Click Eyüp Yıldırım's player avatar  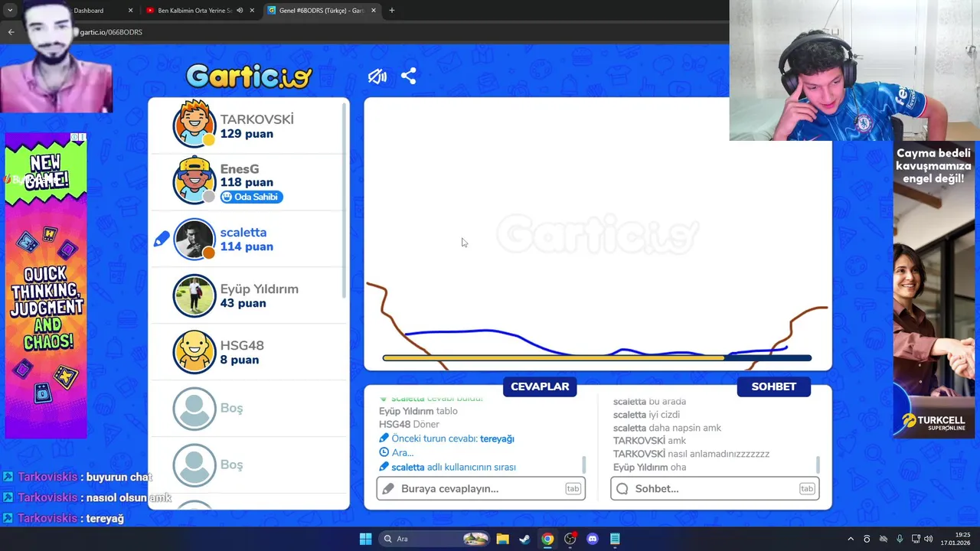[194, 295]
